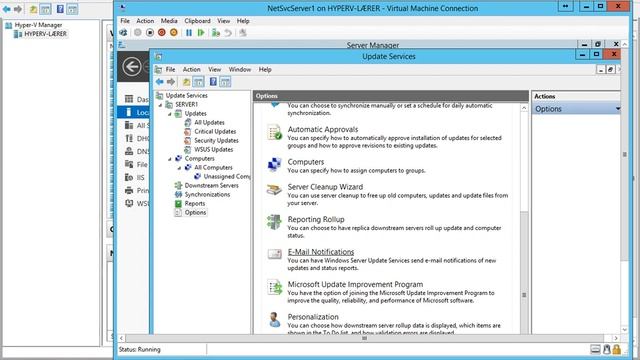Select Security Updates in the tree
640x360 pixels.
click(216, 140)
